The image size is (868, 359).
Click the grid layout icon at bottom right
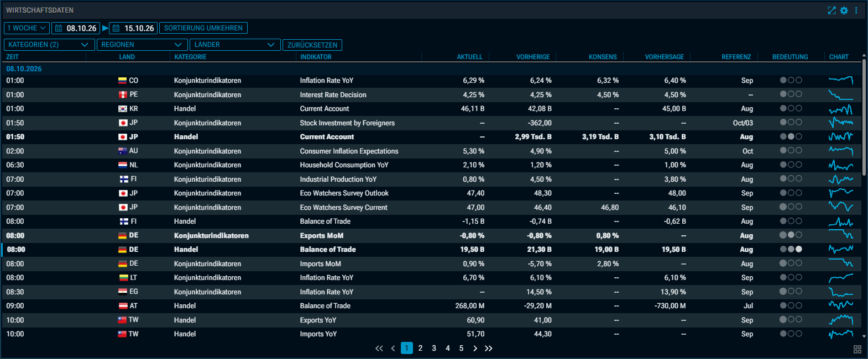coord(857,349)
